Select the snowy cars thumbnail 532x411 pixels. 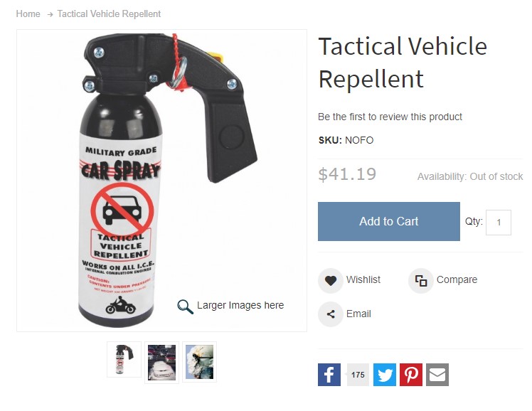coord(162,362)
